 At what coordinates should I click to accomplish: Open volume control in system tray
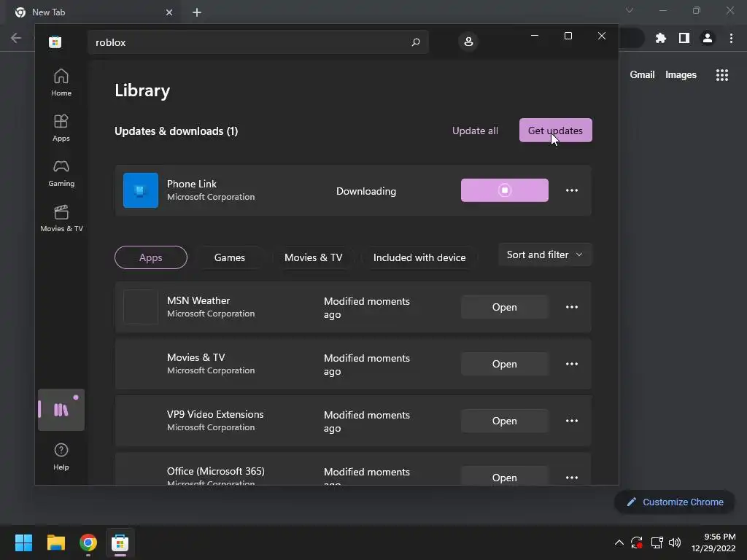675,542
